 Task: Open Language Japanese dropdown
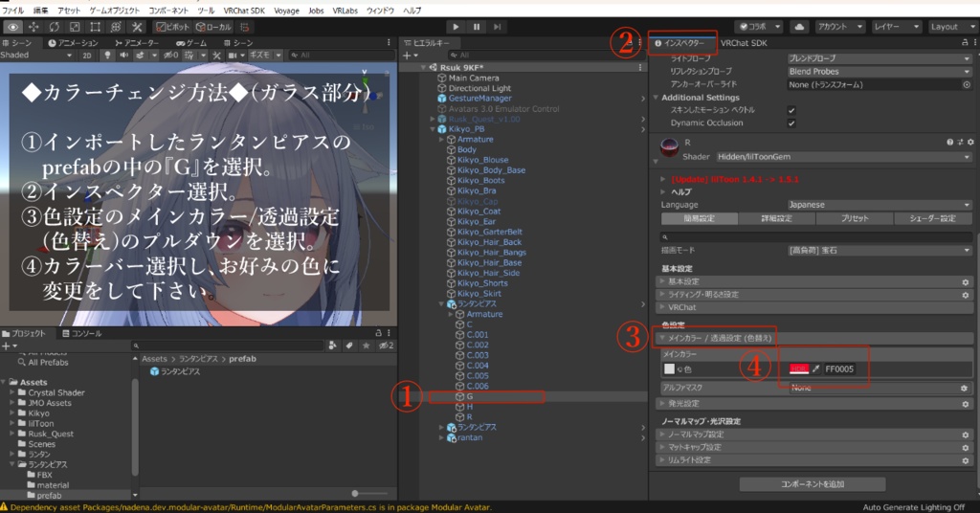click(880, 205)
